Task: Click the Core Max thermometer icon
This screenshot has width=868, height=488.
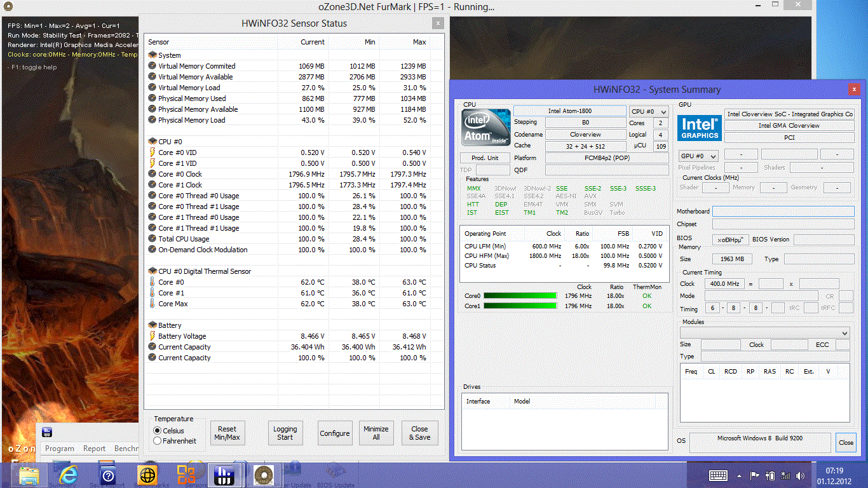Action: [153, 304]
